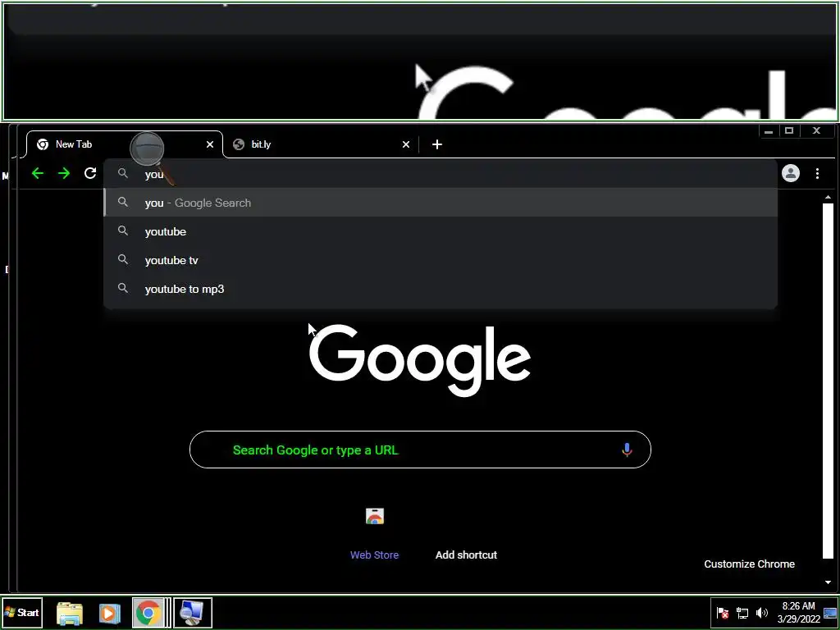Click the address bar containing 'you'
Viewport: 840px width, 630px height.
tap(441, 174)
